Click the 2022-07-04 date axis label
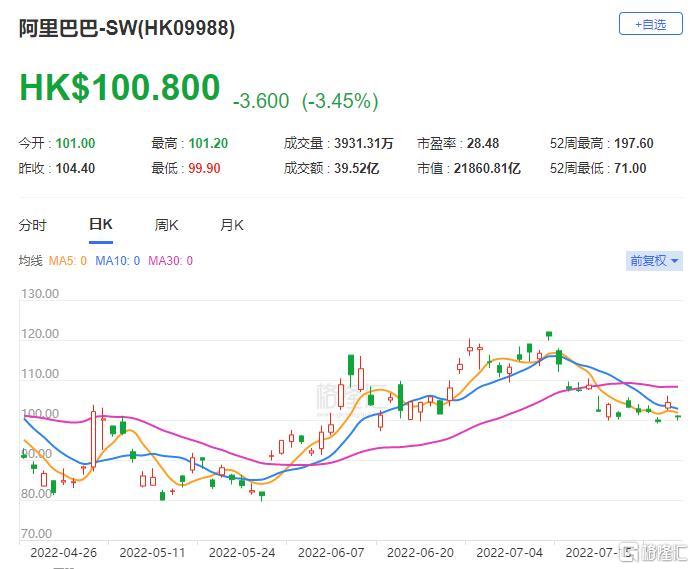The width and height of the screenshot is (694, 569). [509, 552]
